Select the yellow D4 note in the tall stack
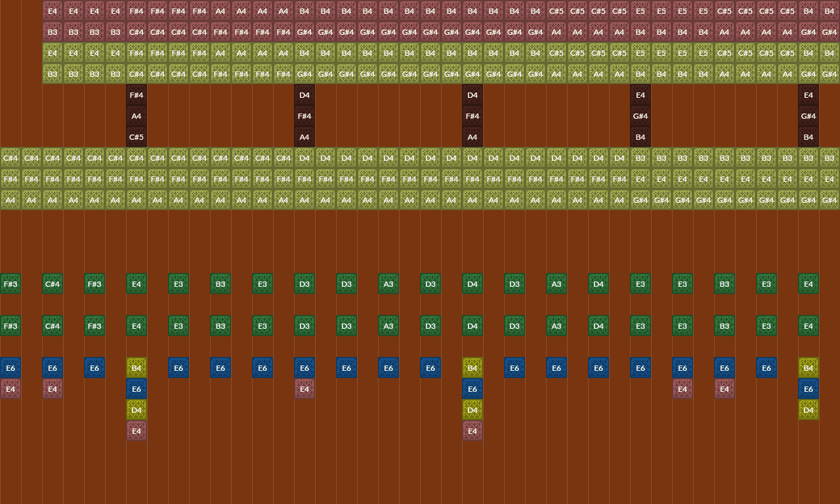Screen dimensions: 840x504 (136, 409)
